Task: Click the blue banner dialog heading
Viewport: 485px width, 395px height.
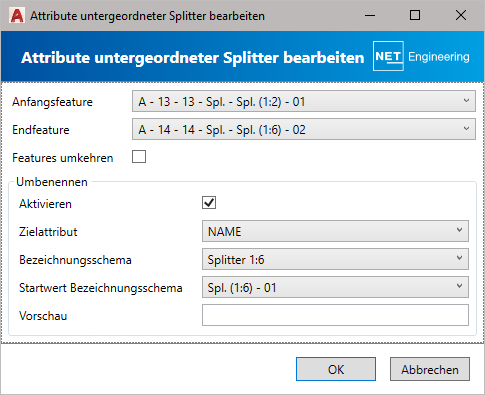Action: 193,58
